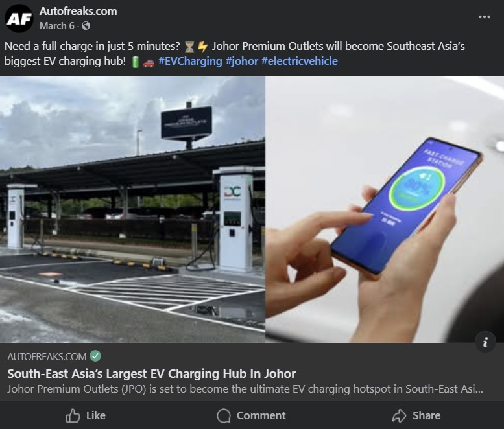This screenshot has width=504, height=429.
Task: Click the AUTOFREAKS.COM source domain text
Action: pyautogui.click(x=47, y=356)
